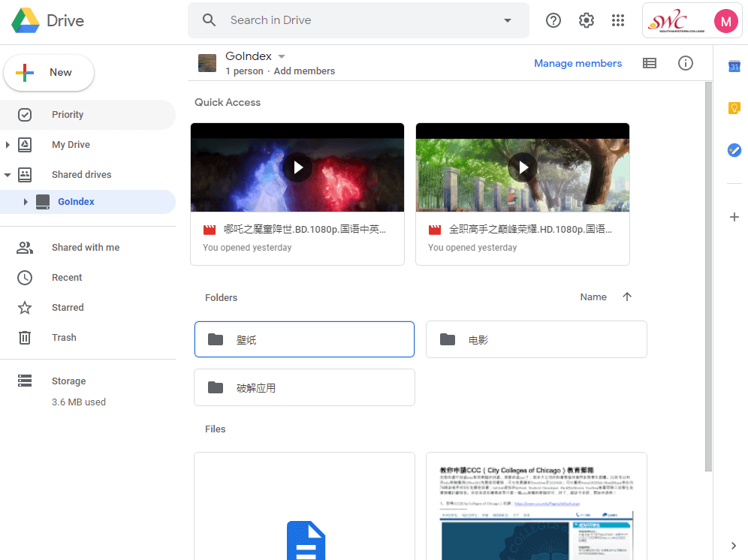Show details with the info icon
This screenshot has height=560, width=748.
point(686,63)
